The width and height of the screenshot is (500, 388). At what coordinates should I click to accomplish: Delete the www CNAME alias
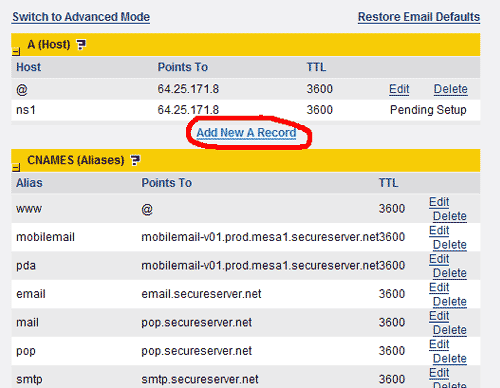(450, 216)
